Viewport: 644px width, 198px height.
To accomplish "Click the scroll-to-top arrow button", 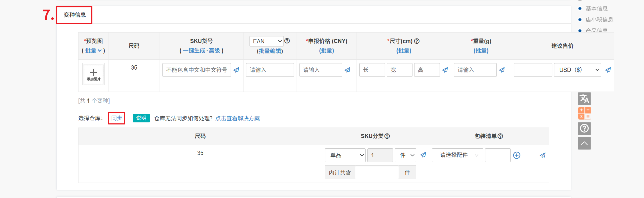I will 584,143.
